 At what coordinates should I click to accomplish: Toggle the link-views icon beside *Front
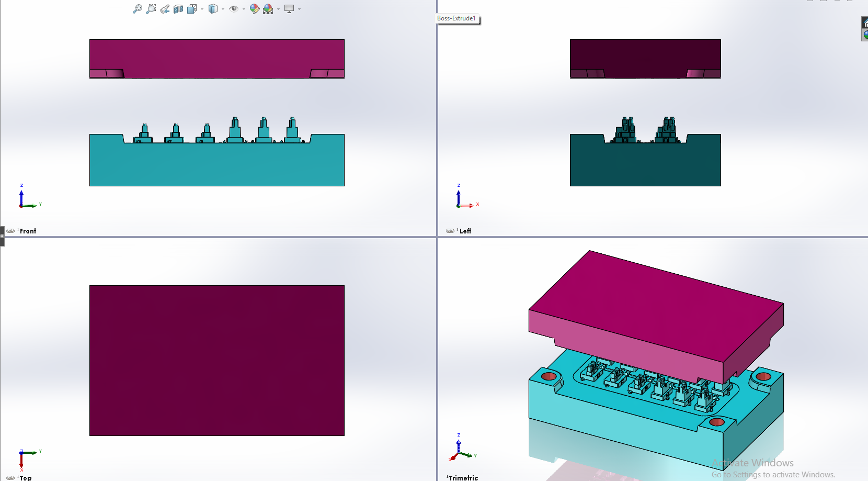click(x=10, y=231)
